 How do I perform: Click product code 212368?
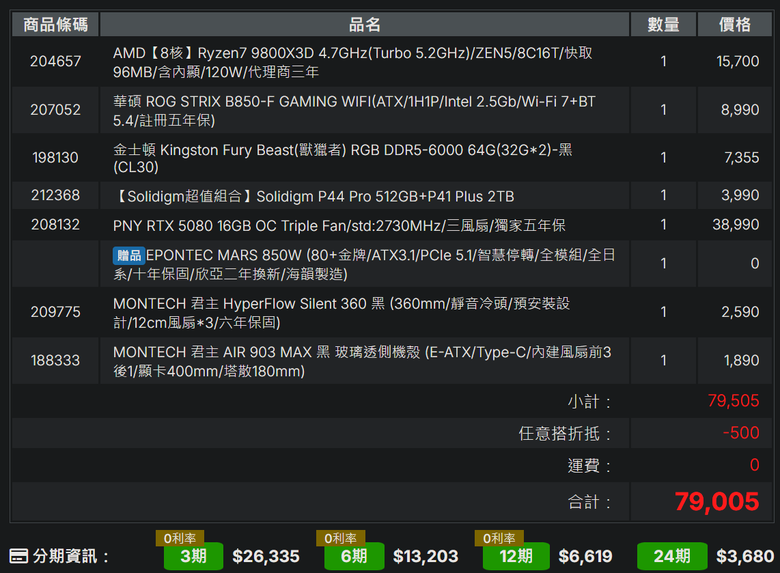point(55,195)
